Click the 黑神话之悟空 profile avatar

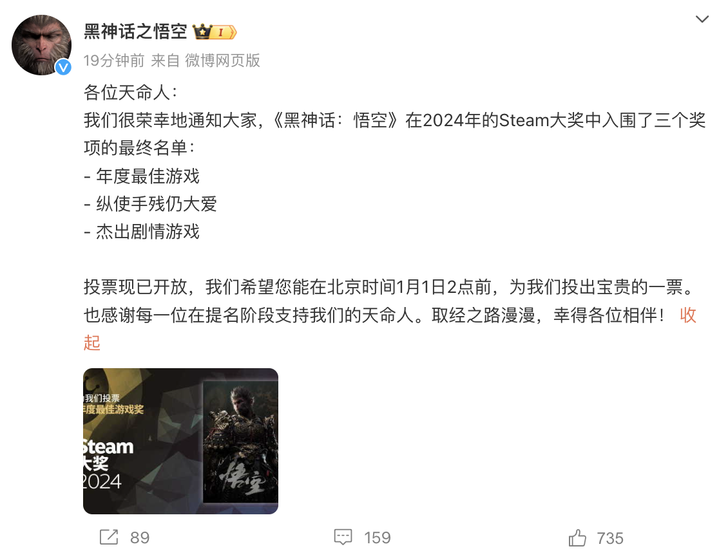click(x=42, y=45)
